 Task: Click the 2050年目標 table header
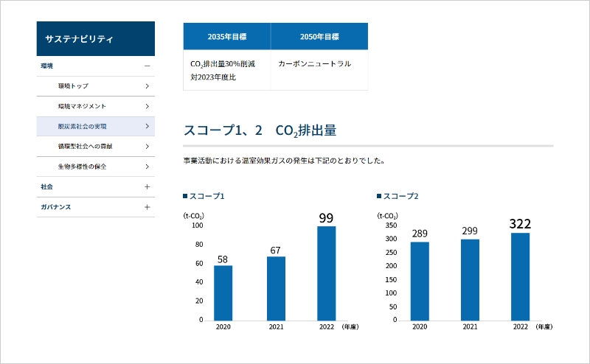click(319, 36)
